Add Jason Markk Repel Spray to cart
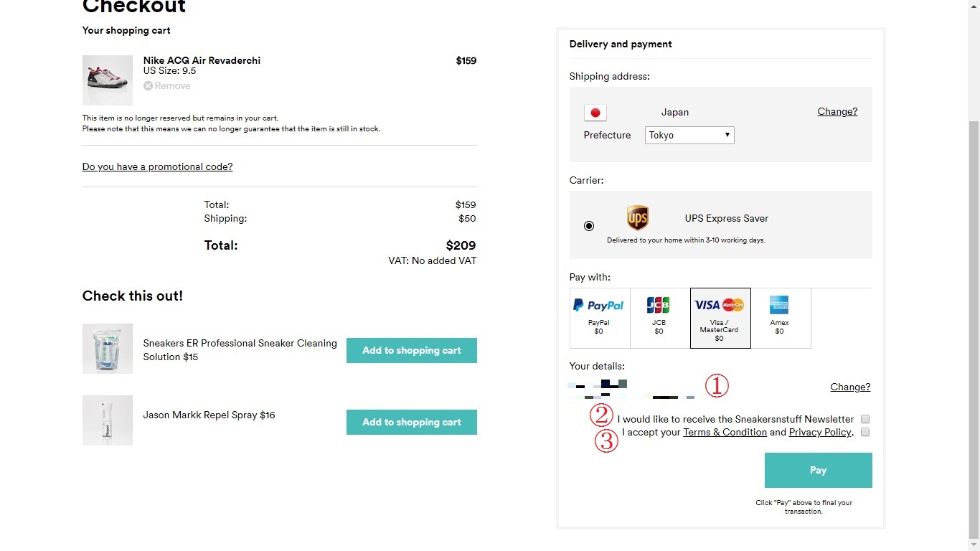980x551 pixels. pos(411,423)
